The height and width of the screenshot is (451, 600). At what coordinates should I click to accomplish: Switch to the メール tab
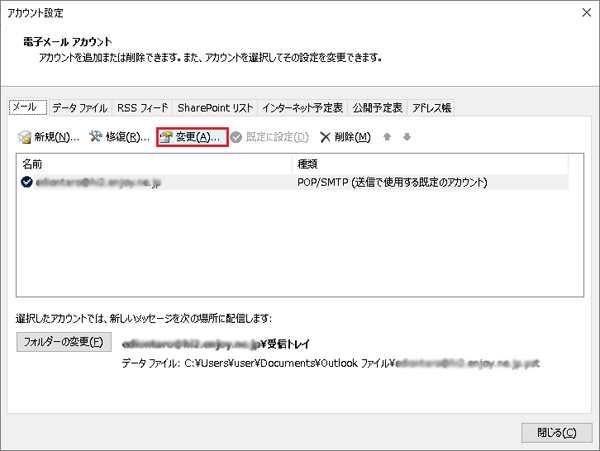[27, 108]
